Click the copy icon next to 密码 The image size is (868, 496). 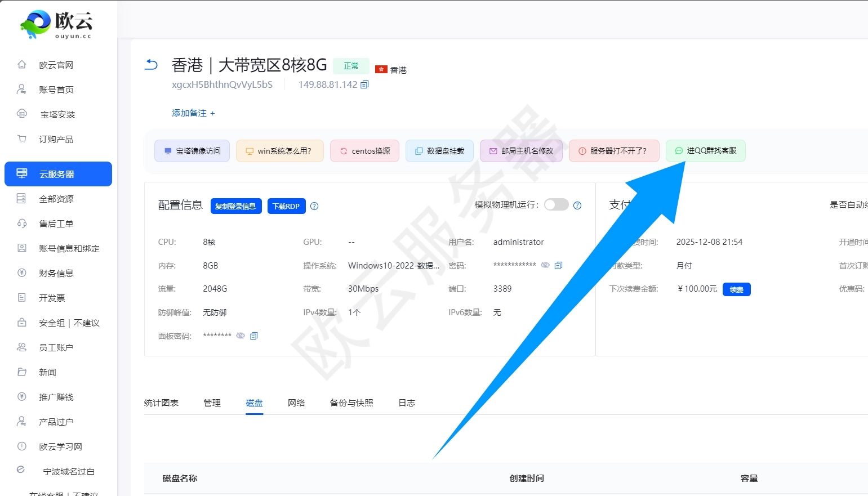558,265
